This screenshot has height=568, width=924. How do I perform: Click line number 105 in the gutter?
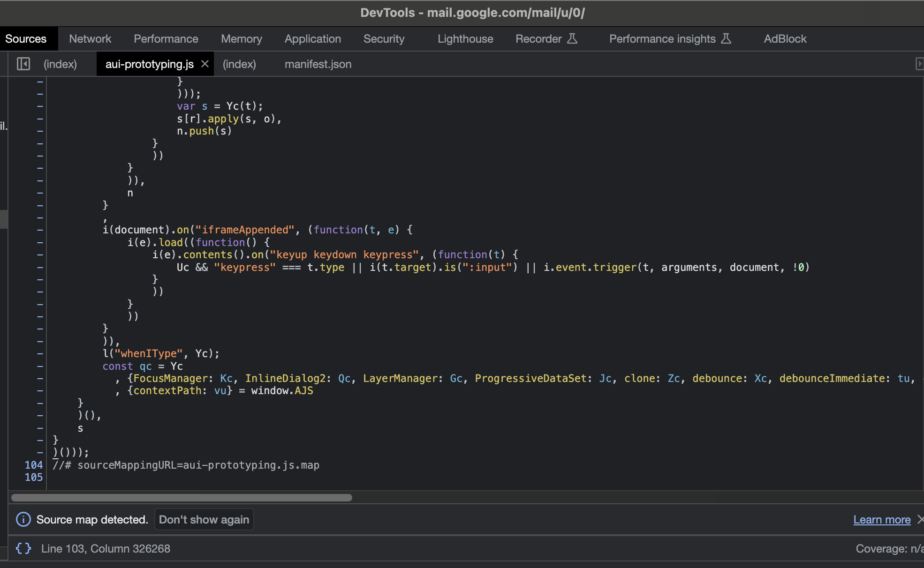coord(34,477)
